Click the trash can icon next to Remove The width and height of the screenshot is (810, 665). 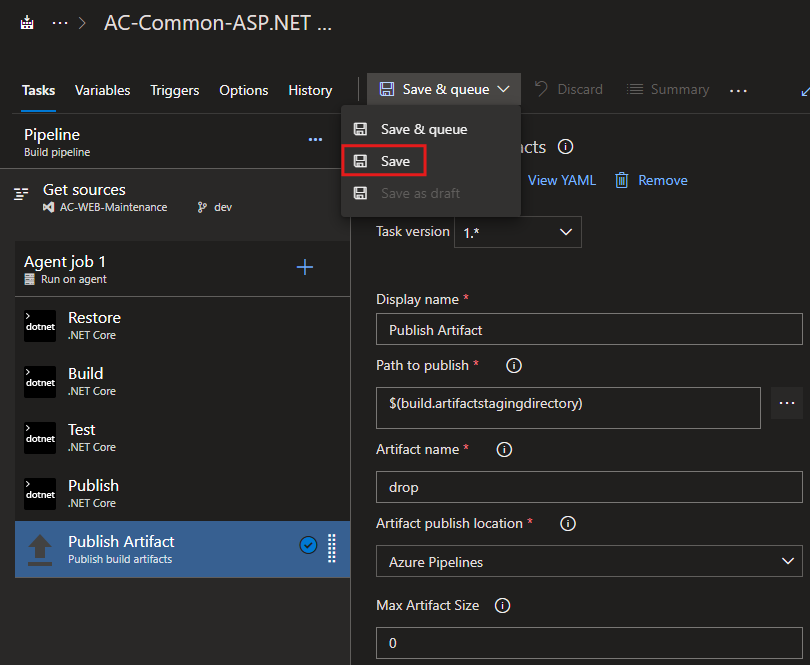[x=621, y=180]
